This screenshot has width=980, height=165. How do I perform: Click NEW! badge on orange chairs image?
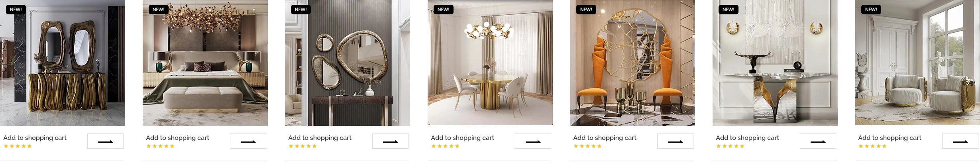(x=586, y=10)
